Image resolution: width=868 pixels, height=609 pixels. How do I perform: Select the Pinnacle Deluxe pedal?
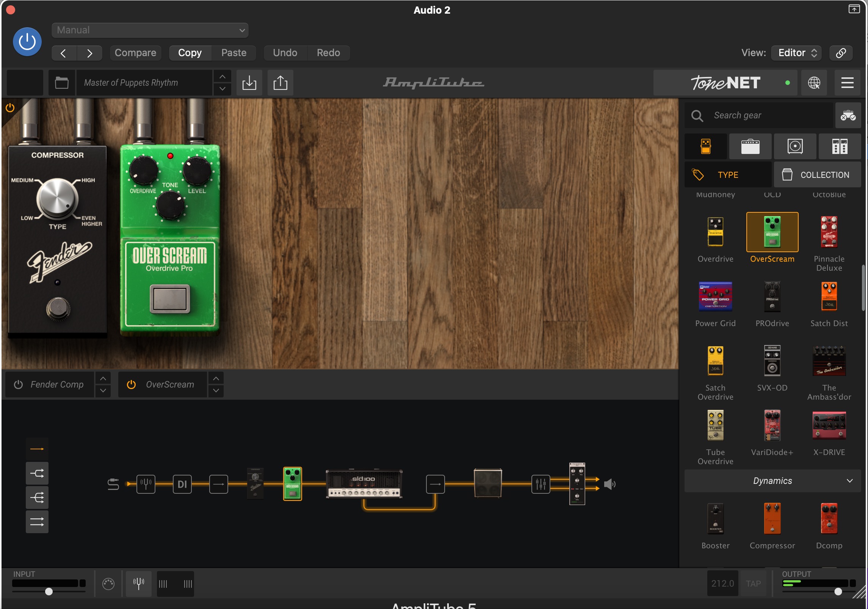tap(829, 232)
